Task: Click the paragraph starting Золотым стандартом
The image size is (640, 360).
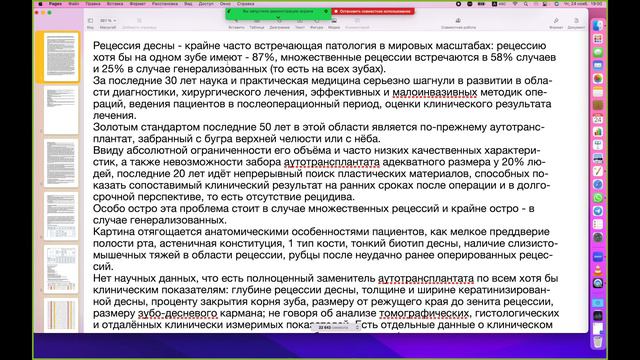Action: pos(318,133)
